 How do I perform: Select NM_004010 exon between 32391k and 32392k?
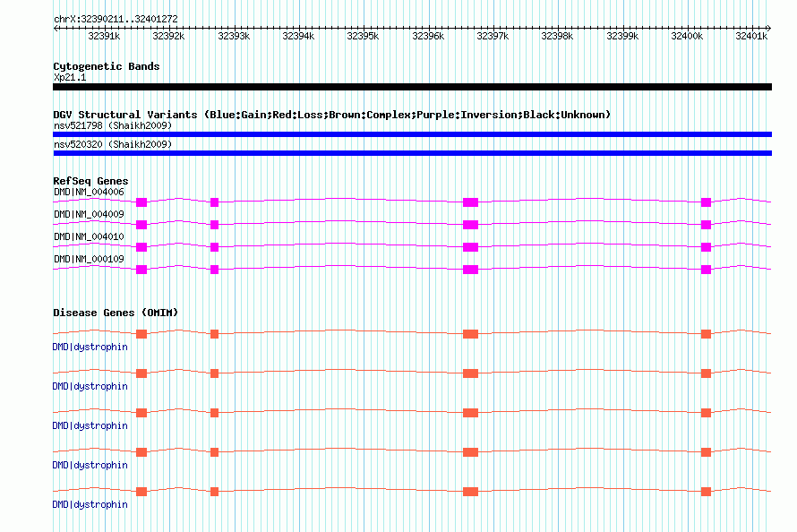click(x=141, y=247)
